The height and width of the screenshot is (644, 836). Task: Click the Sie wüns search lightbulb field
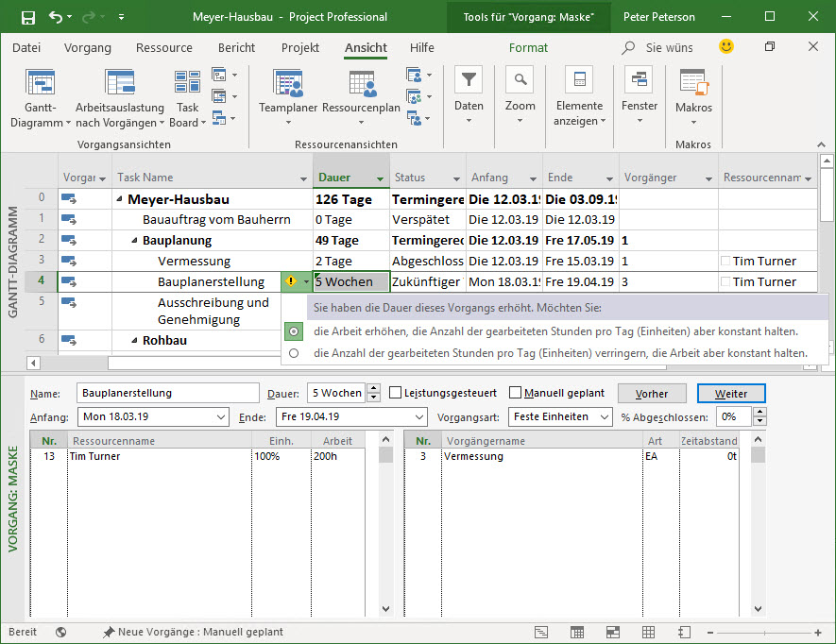coord(659,47)
